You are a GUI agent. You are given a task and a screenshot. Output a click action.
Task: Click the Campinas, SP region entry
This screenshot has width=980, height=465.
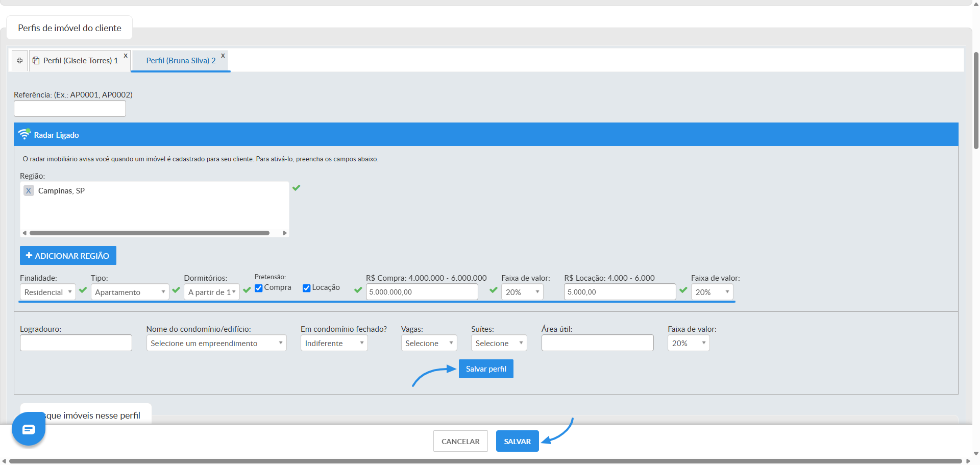[61, 191]
